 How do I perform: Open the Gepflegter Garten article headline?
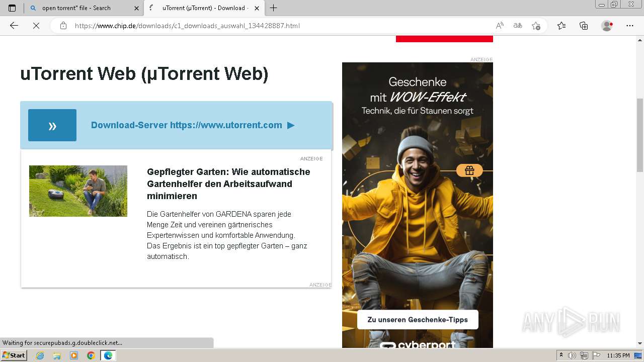click(228, 184)
